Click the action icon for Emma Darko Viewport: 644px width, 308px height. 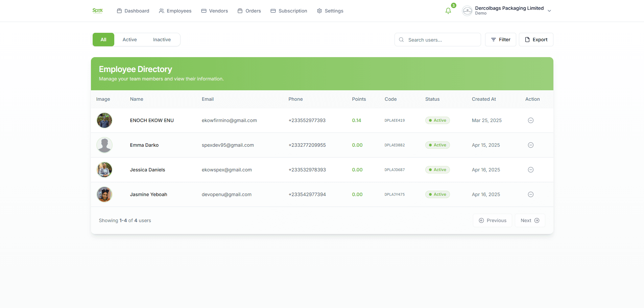click(x=530, y=145)
